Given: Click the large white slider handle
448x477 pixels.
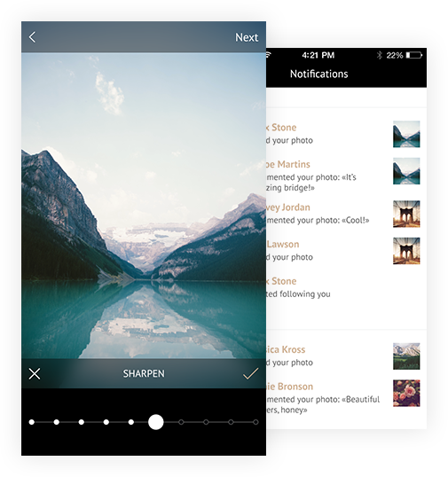Looking at the screenshot, I should [x=156, y=422].
